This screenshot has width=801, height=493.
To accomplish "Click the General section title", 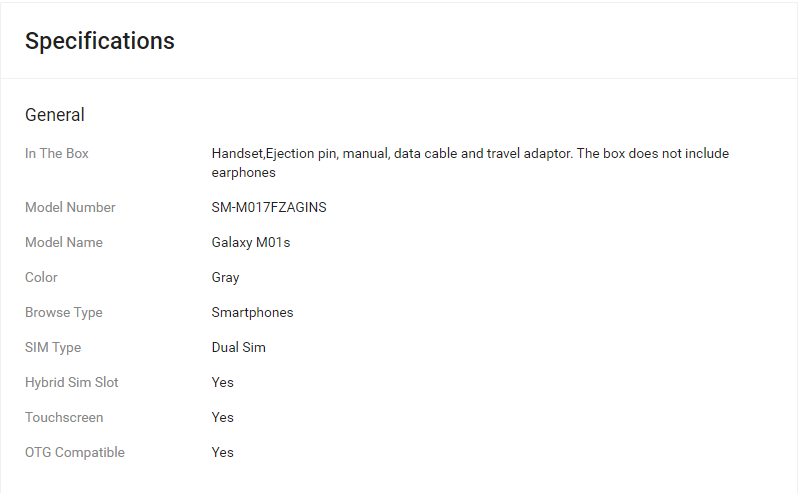I will [x=55, y=115].
